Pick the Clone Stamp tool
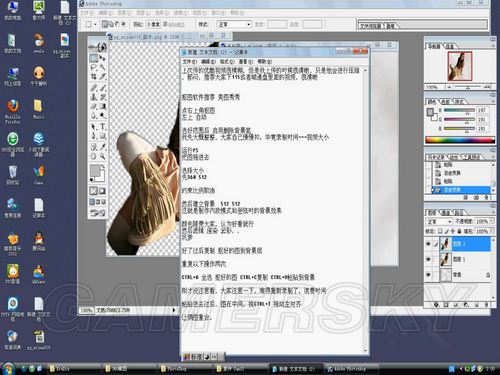The height and width of the screenshot is (375, 500). [94, 97]
